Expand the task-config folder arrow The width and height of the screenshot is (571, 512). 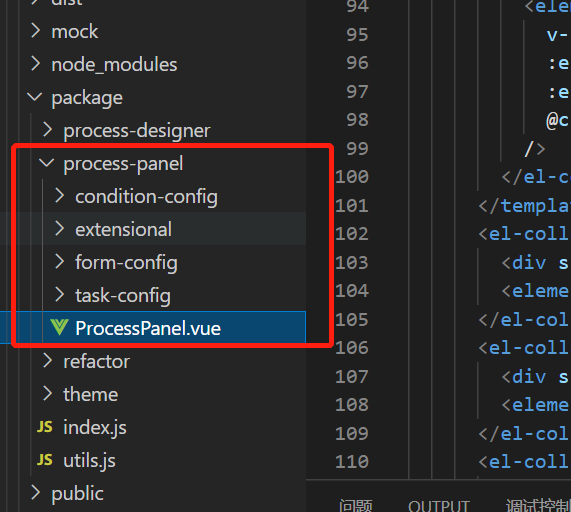pos(59,295)
